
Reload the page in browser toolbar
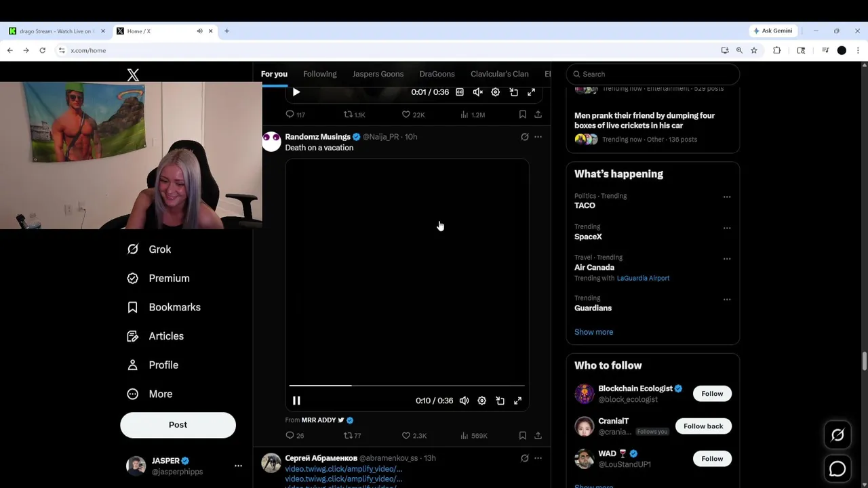tap(42, 50)
